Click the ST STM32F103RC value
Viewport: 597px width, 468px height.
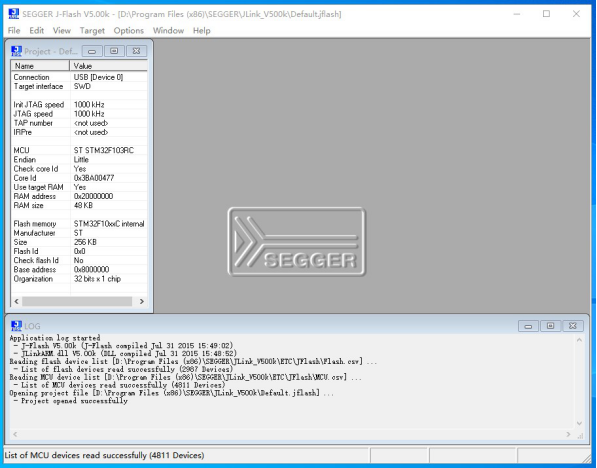coord(104,150)
